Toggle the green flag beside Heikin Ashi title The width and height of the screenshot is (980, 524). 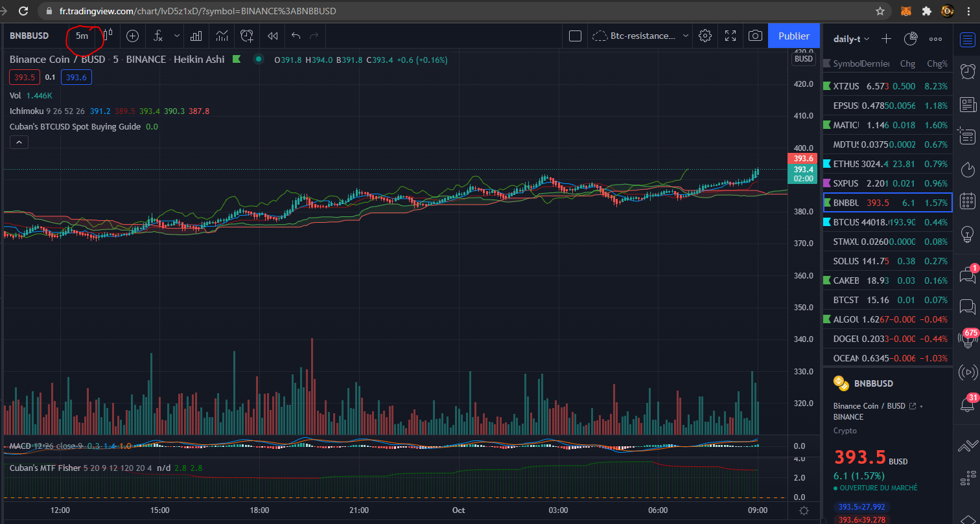pyautogui.click(x=237, y=59)
